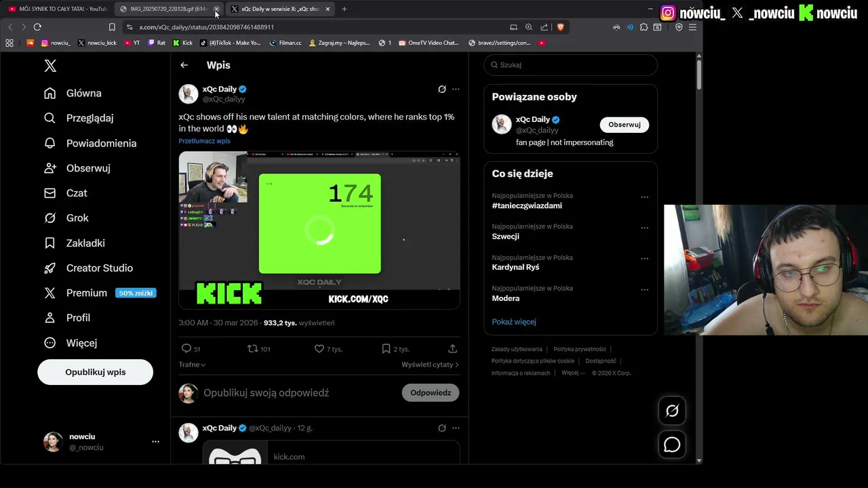This screenshot has height=488, width=868.
Task: Click the repost icon with 101
Action: pos(259,348)
